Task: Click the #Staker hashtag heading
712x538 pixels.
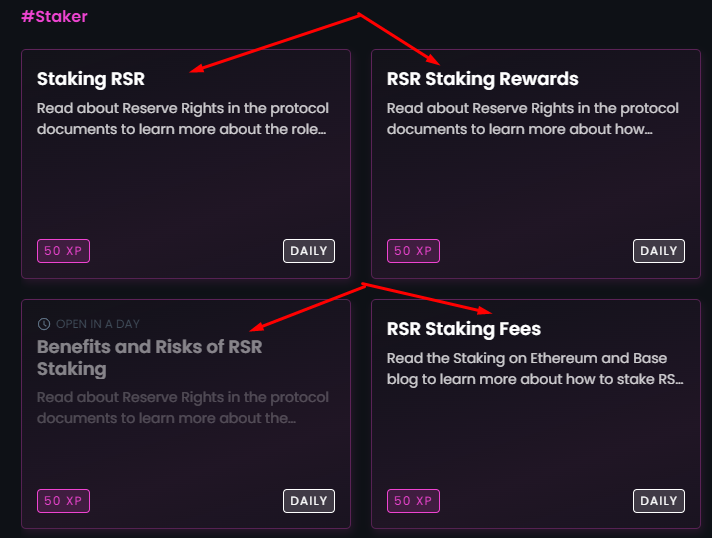Action: coord(54,16)
